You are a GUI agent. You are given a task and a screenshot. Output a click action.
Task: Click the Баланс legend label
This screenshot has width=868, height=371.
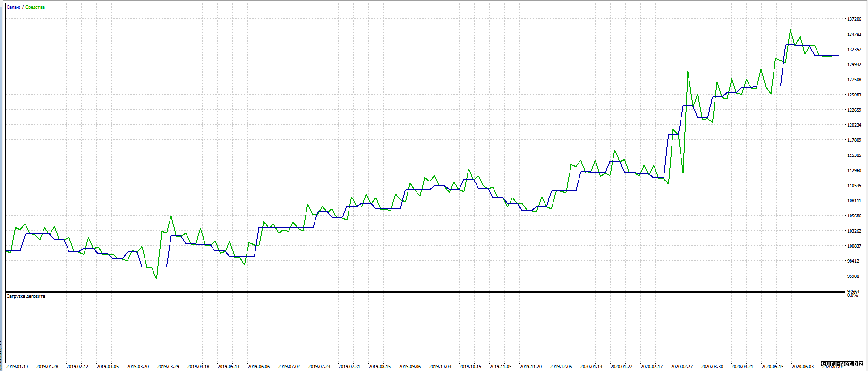point(14,7)
